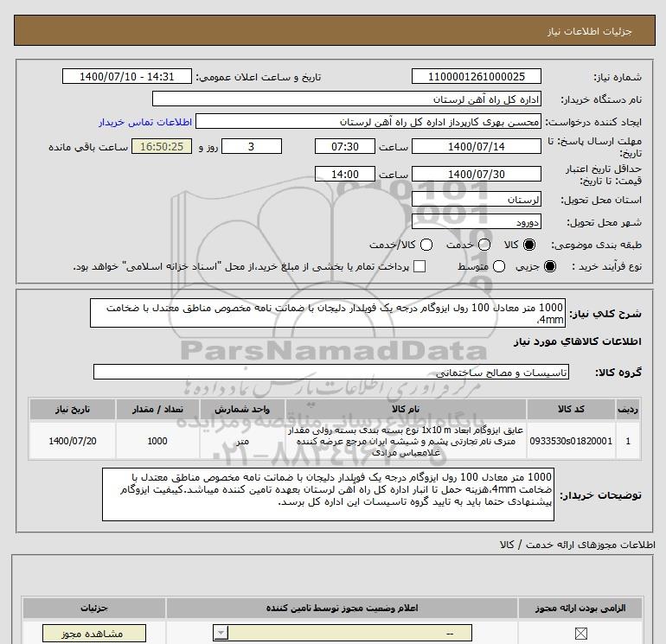Click the 'الزامی بودن ارائه مجوز' column header

coord(580,608)
